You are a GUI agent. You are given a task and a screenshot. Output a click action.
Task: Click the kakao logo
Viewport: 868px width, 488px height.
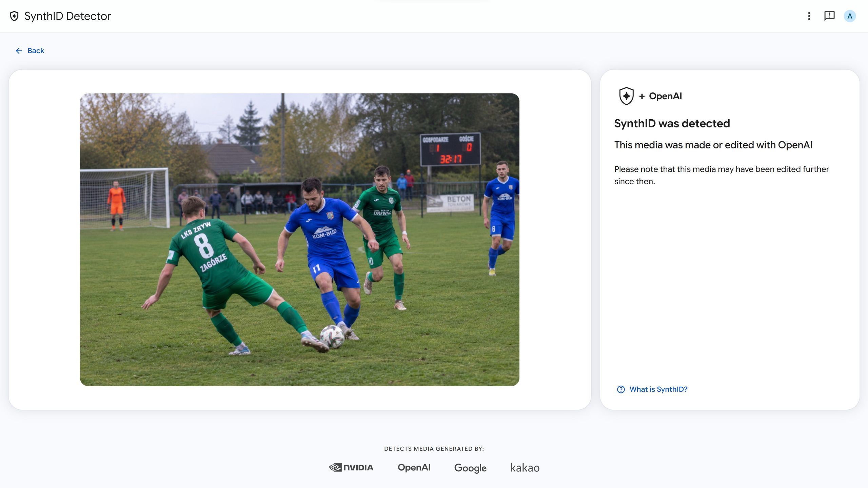[525, 468]
